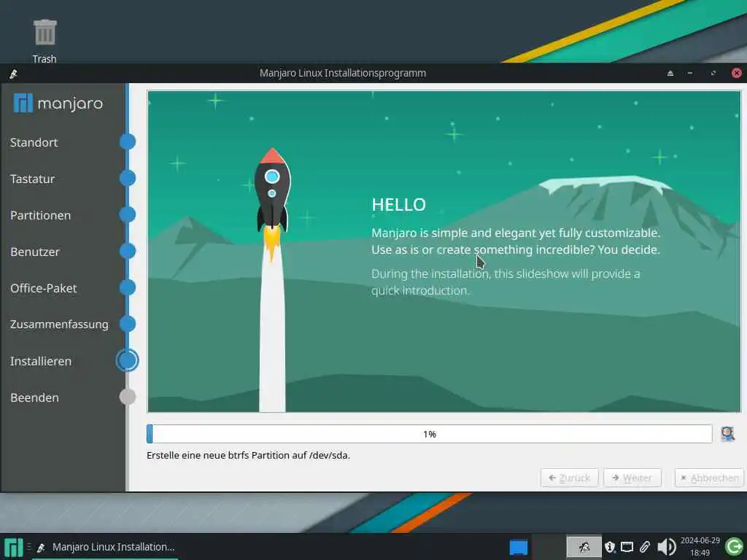Select the empty second workspace pager
747x560 pixels.
pos(549,547)
